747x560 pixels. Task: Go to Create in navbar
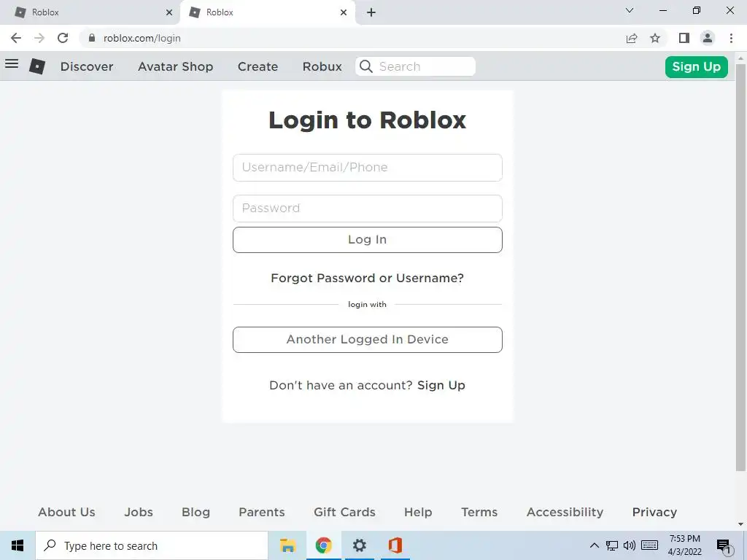258,66
